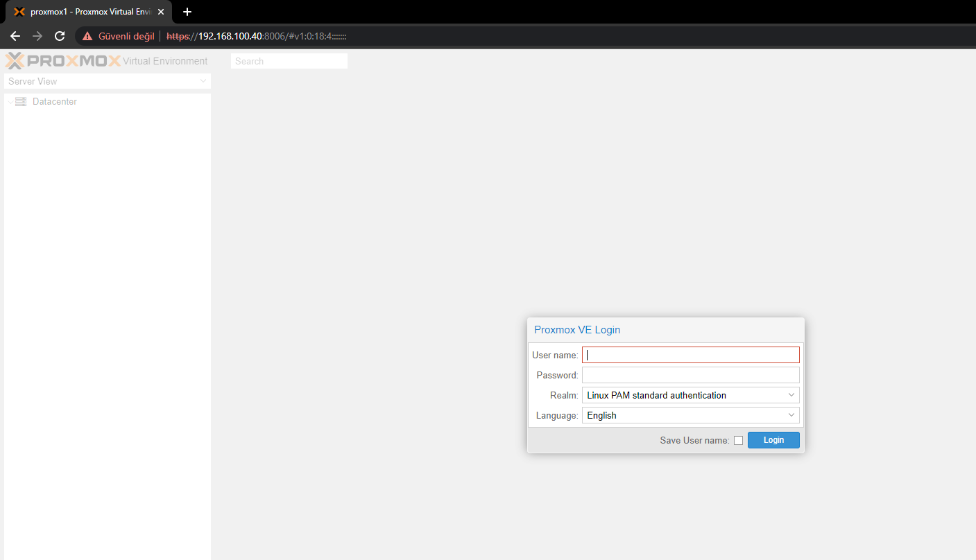The image size is (976, 560).
Task: Expand the Language dropdown arrow
Action: point(791,415)
